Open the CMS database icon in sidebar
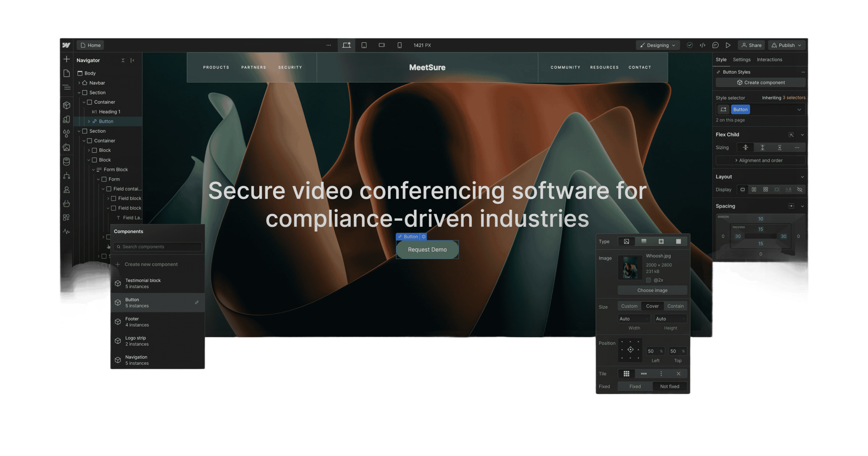Screen dimensions: 868x456 tap(67, 161)
